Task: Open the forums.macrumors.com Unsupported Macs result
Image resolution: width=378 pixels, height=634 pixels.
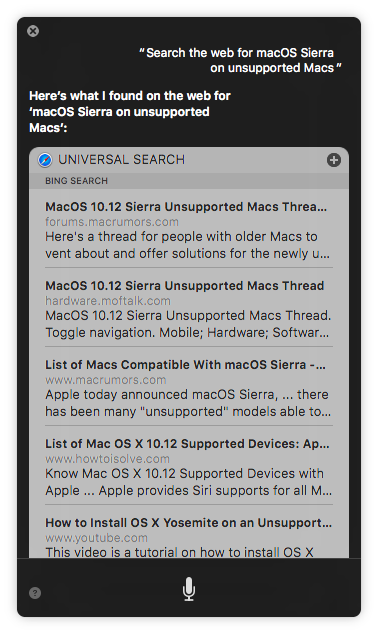Action: (189, 230)
